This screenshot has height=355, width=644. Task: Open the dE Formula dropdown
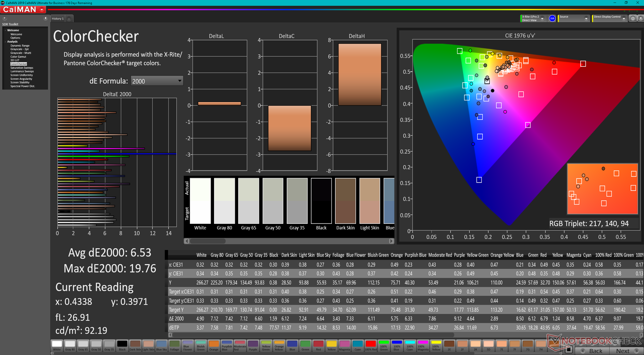[x=157, y=81]
